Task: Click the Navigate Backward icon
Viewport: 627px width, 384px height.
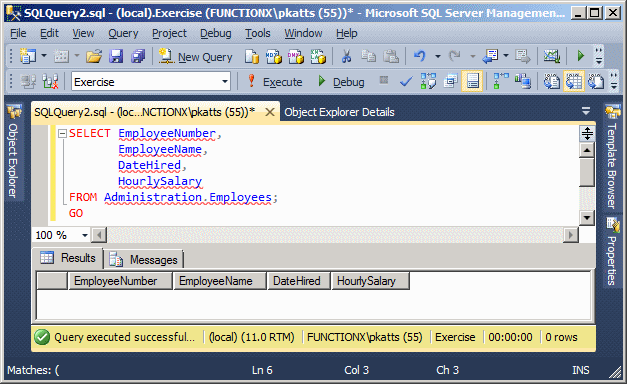Action: (x=490, y=56)
